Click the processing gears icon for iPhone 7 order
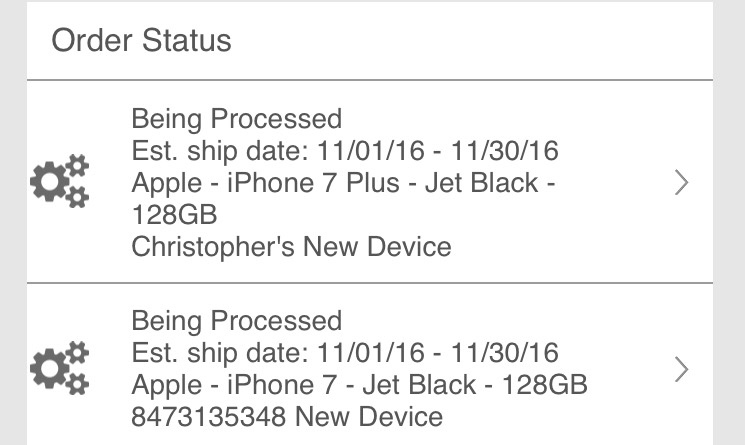The image size is (745, 445). [x=60, y=368]
